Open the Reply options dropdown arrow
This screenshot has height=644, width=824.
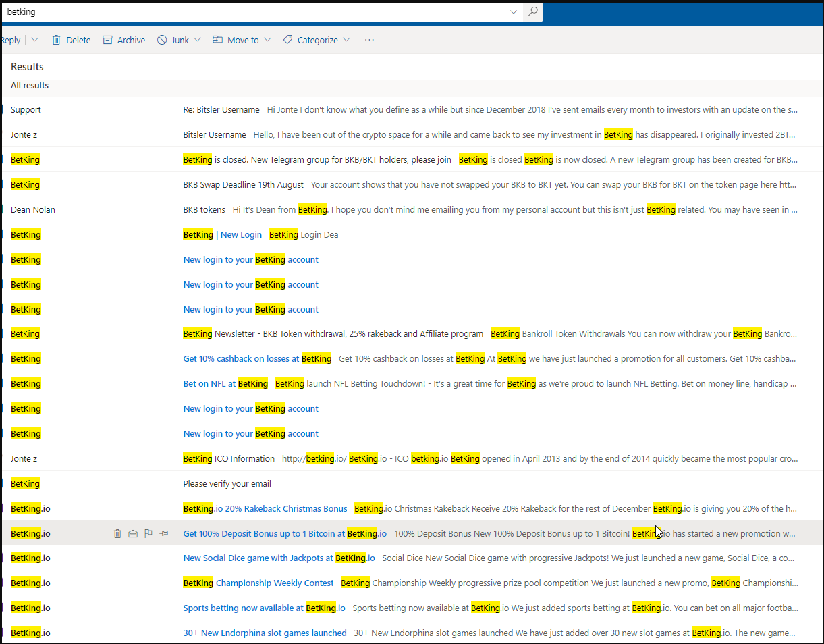pos(35,40)
